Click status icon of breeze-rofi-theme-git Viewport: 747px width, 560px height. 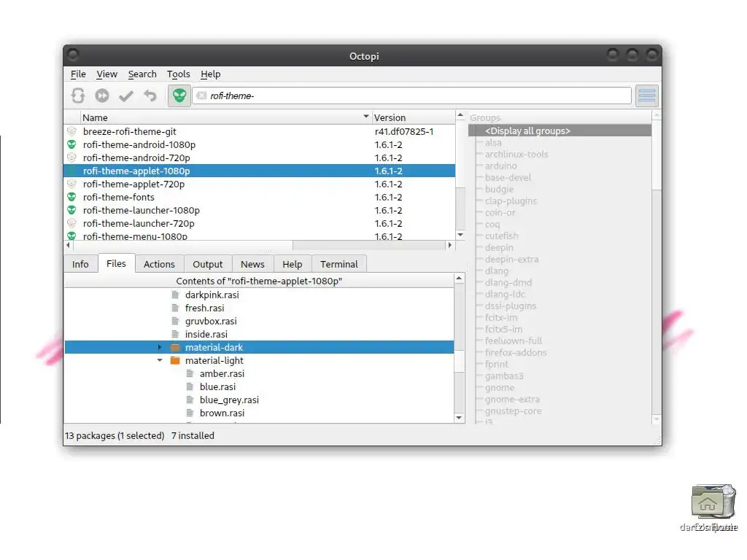point(72,131)
